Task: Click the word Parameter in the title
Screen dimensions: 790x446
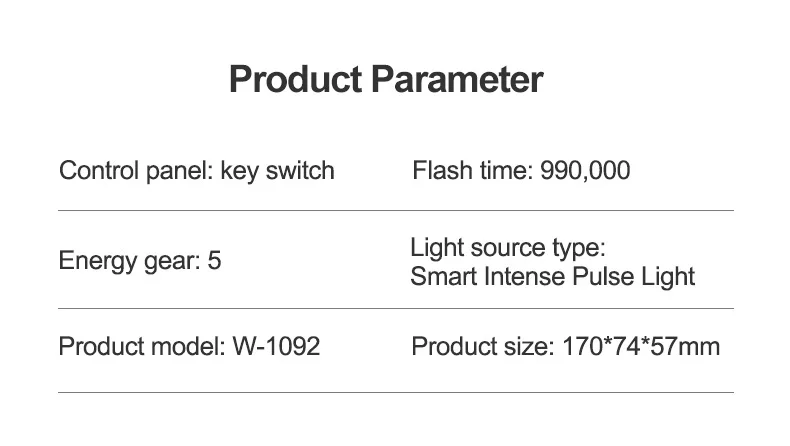Action: click(457, 80)
